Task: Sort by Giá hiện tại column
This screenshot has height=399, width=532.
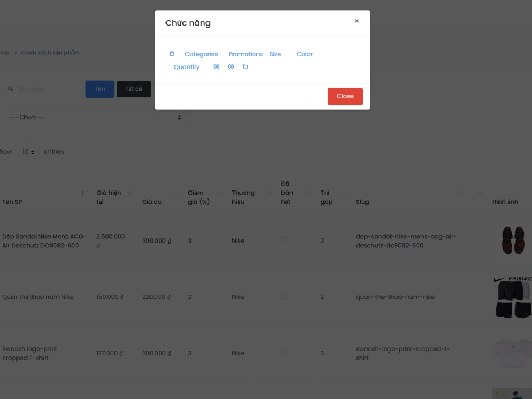Action: coord(130,193)
